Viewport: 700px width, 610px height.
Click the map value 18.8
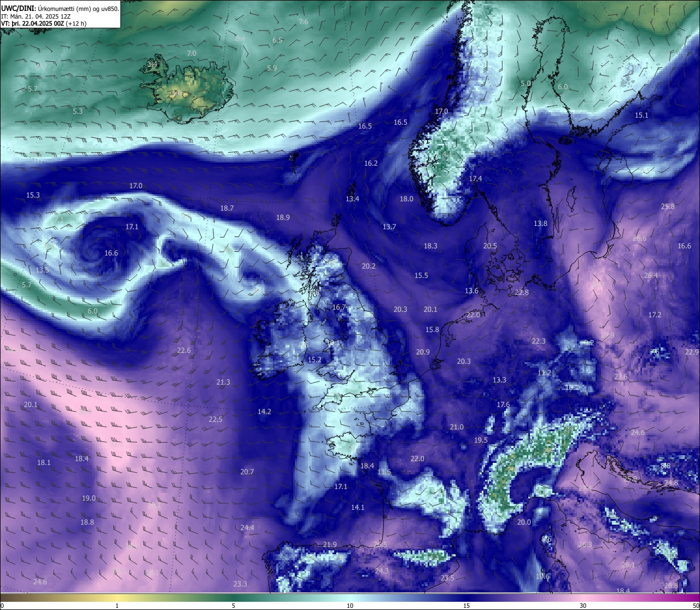click(87, 522)
